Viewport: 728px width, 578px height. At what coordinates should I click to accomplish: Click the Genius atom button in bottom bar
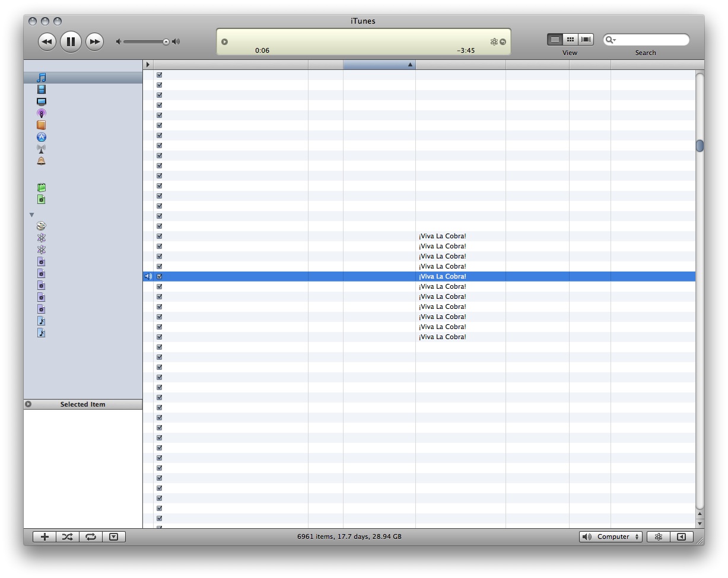(658, 537)
